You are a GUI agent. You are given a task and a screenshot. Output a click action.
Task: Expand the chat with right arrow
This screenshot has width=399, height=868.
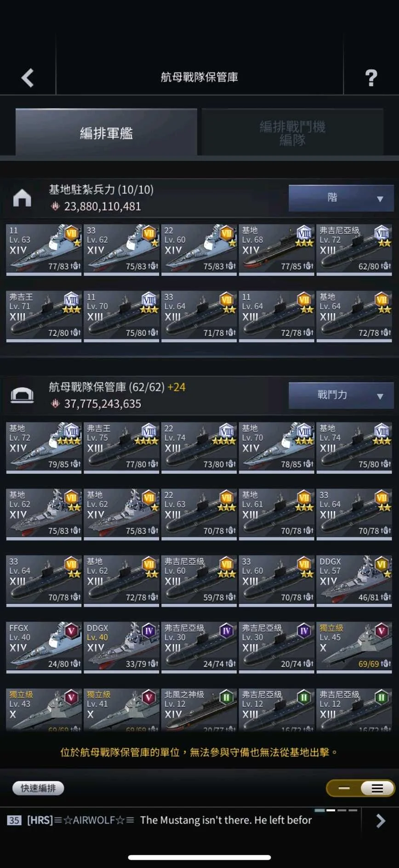coord(381,821)
